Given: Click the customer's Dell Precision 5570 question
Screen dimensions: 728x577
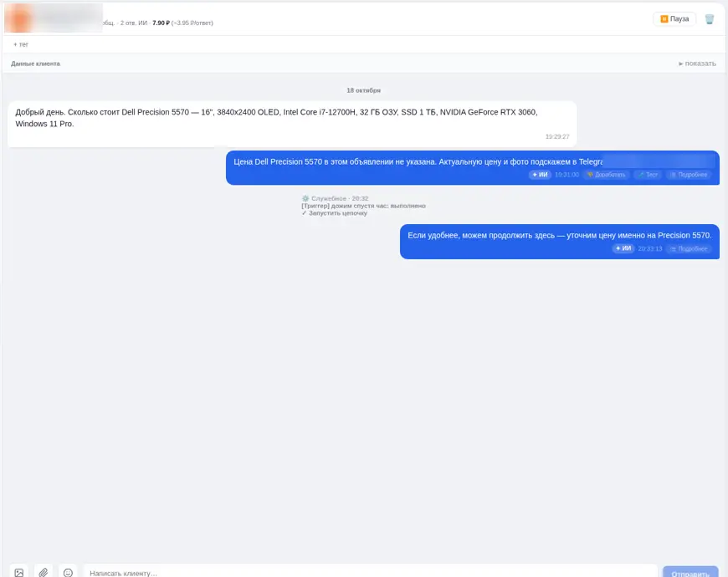Looking at the screenshot, I should [292, 124].
